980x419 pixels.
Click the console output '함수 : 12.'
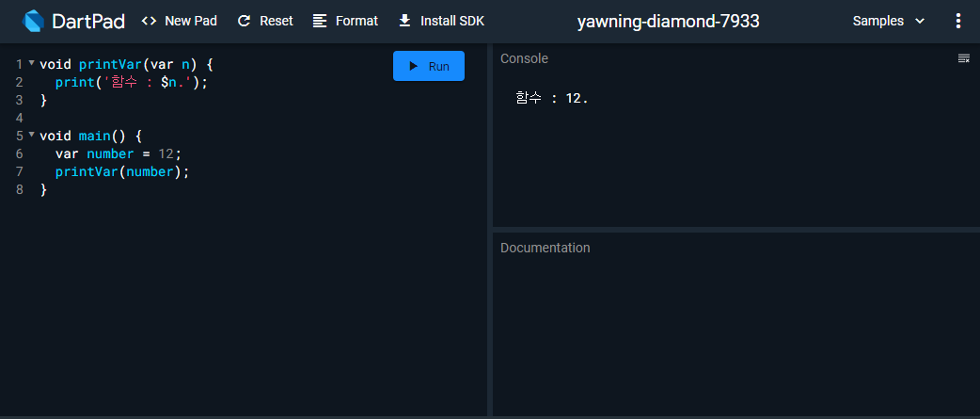click(552, 98)
